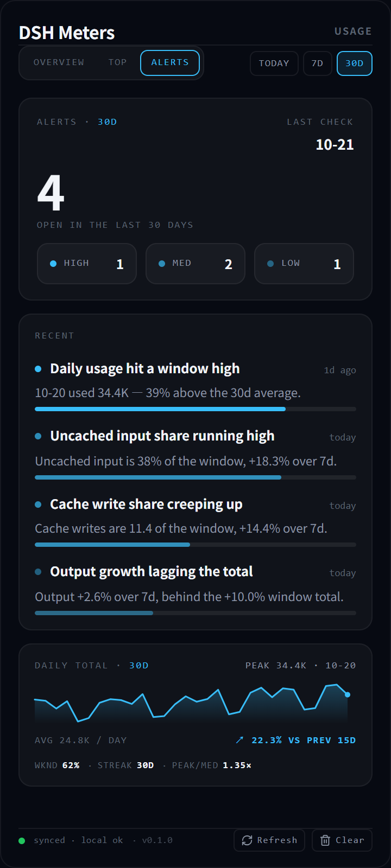
Task: Select the 7D range toggle
Action: click(x=318, y=63)
